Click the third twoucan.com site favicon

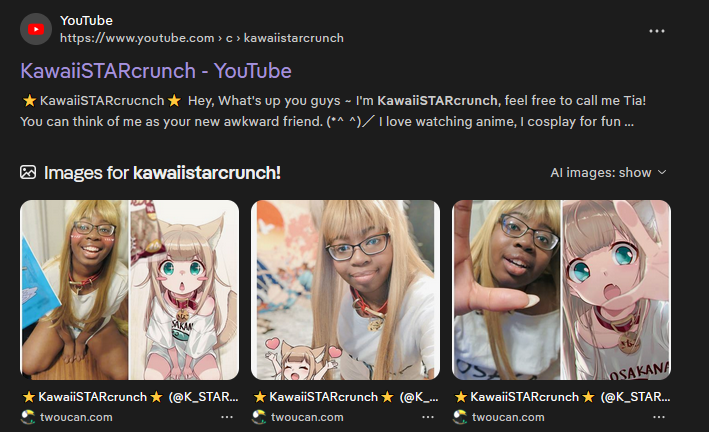(x=460, y=417)
